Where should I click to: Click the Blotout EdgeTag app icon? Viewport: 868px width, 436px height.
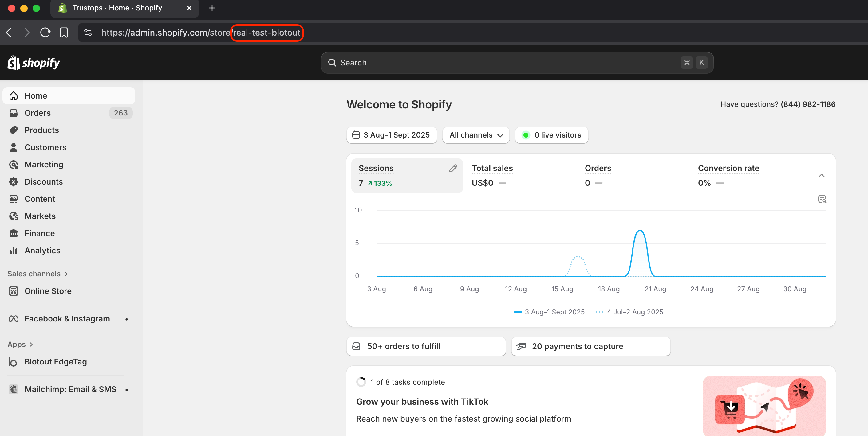[13, 362]
